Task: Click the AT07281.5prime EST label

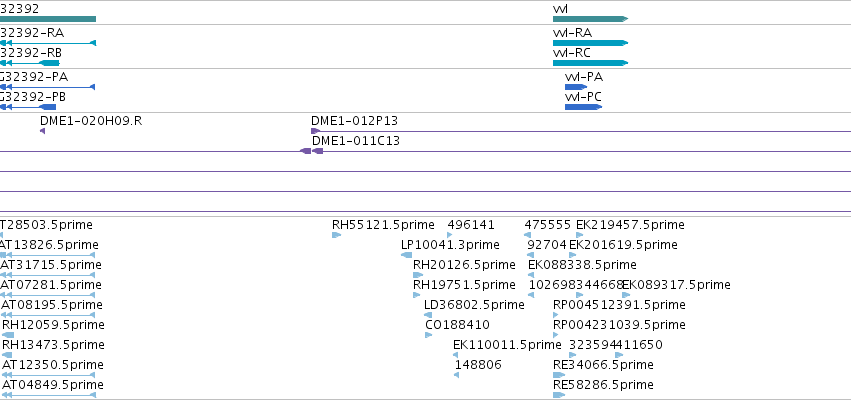Action: pyautogui.click(x=51, y=284)
